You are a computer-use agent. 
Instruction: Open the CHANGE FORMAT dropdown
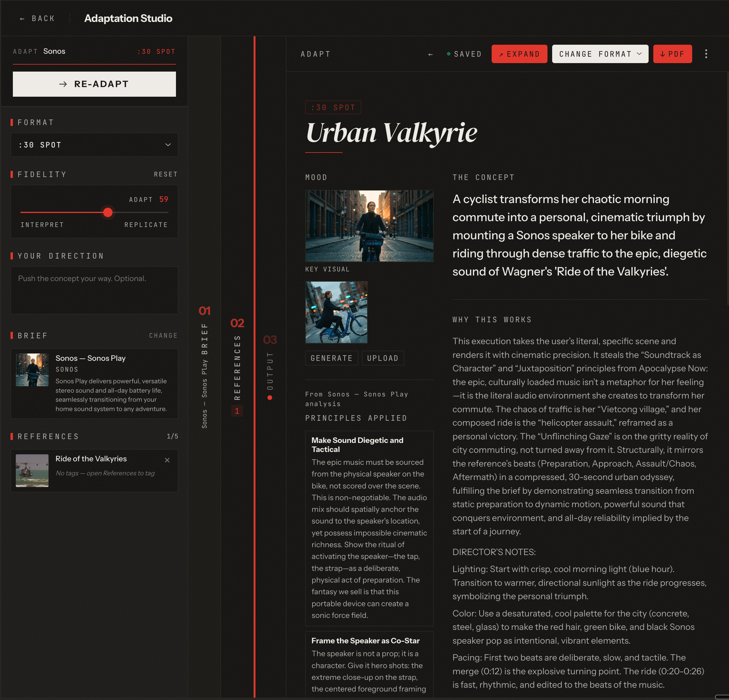[x=600, y=54]
